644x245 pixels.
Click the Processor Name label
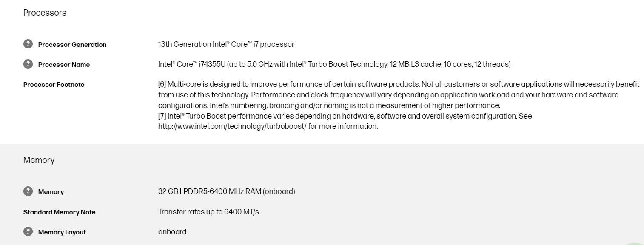pyautogui.click(x=64, y=64)
